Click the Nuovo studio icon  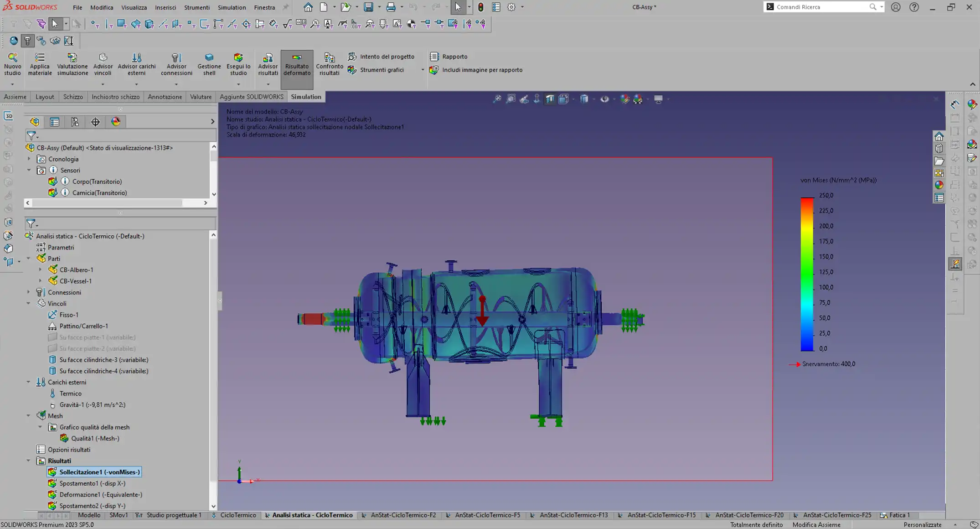[12, 63]
